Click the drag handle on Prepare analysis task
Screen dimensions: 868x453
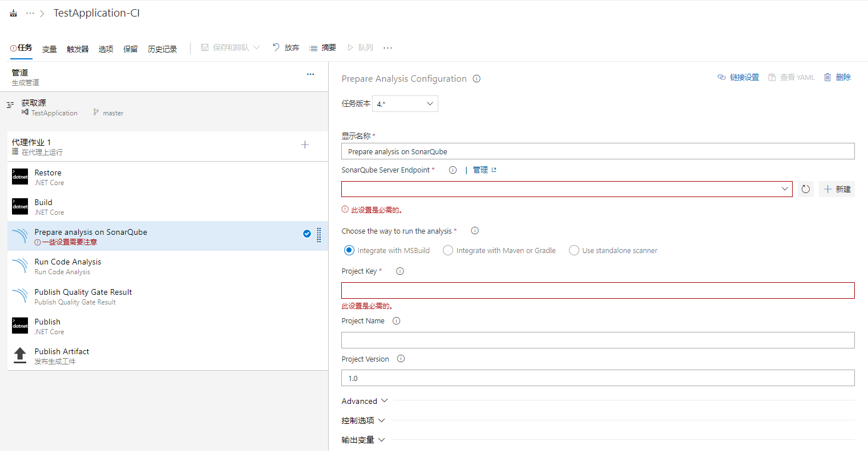[x=319, y=235]
